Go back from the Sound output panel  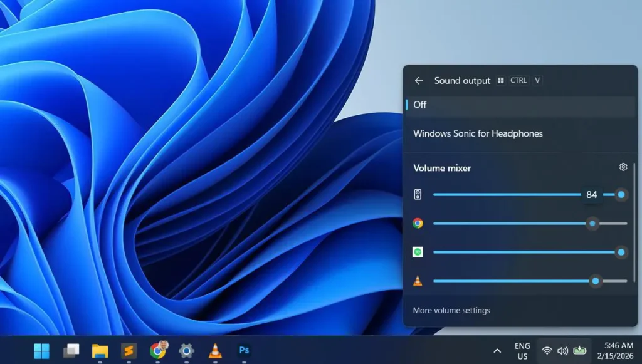coord(419,80)
